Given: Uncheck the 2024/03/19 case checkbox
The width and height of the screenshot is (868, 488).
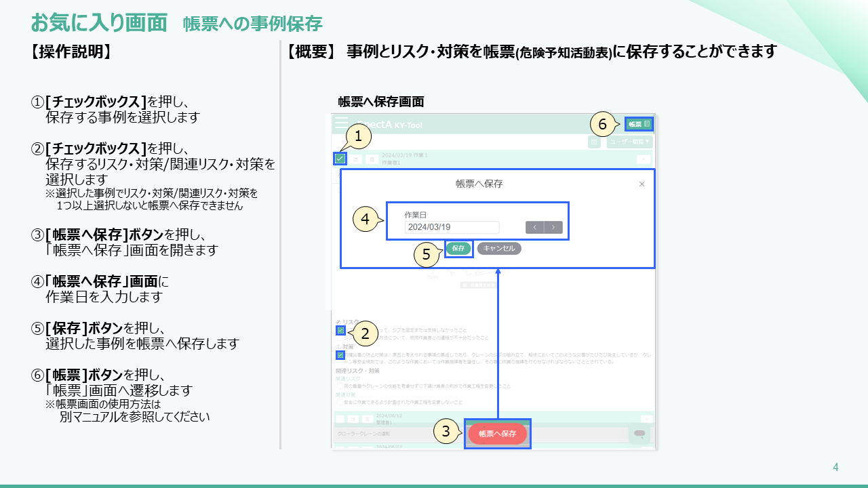Looking at the screenshot, I should pyautogui.click(x=340, y=159).
